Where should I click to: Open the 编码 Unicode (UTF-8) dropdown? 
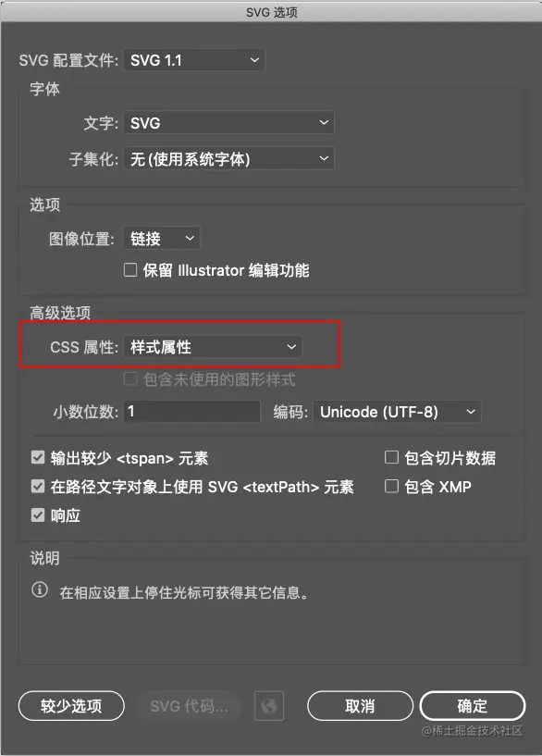pyautogui.click(x=397, y=412)
